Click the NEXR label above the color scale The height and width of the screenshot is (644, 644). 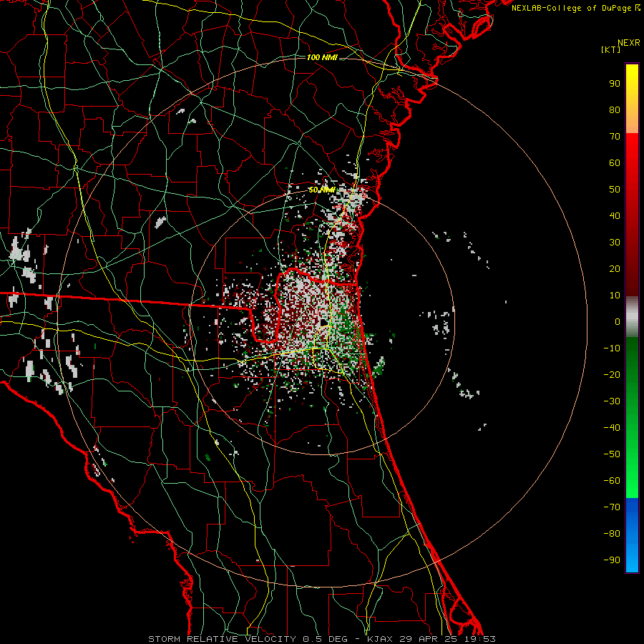[628, 43]
